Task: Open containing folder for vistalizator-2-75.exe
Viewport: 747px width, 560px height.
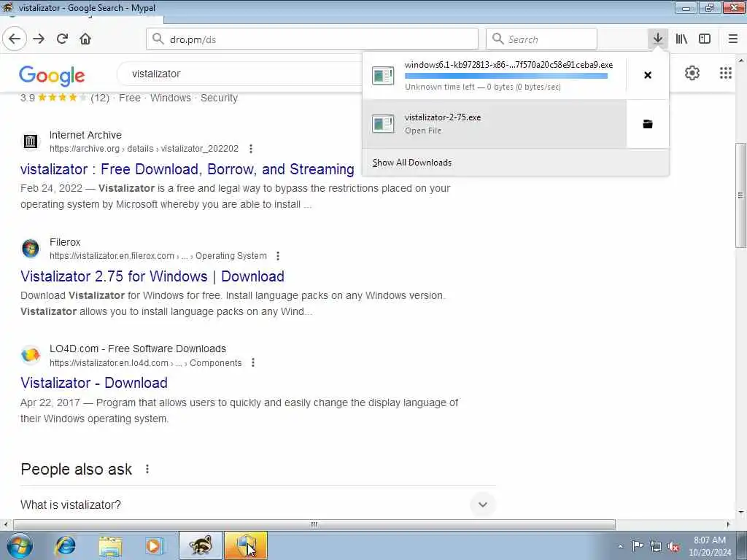Action: (648, 124)
